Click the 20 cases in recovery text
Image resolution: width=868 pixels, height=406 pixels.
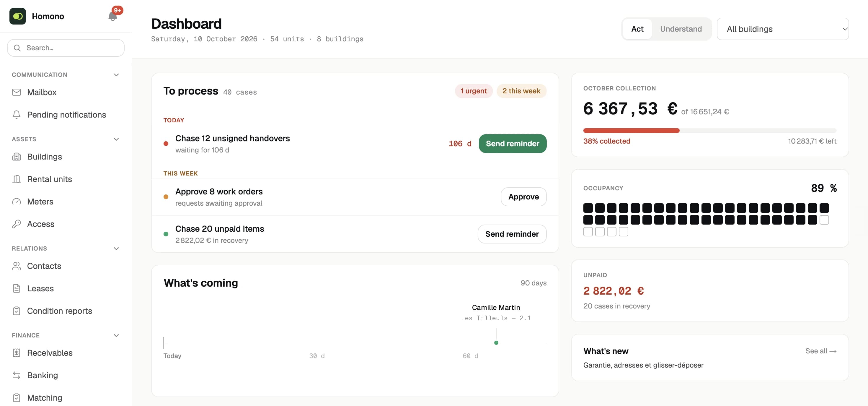tap(616, 306)
